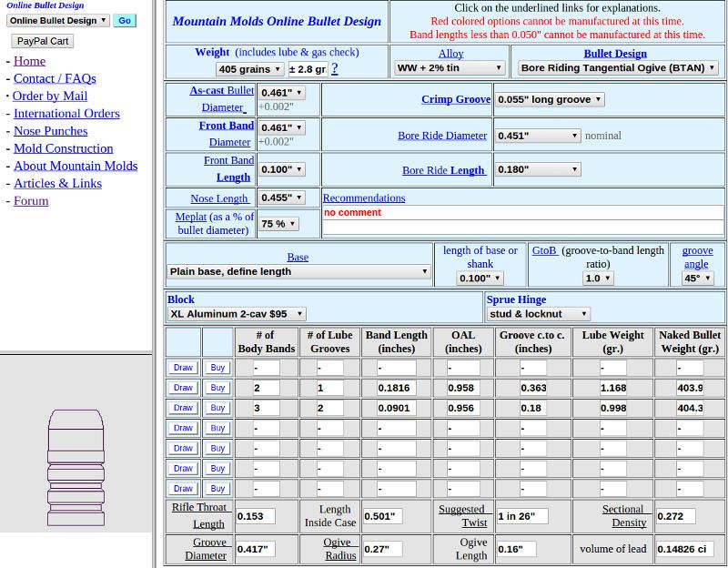The height and width of the screenshot is (568, 728).
Task: Expand the Bore Ride Diameter 0.451" dropdown
Action: pos(538,136)
